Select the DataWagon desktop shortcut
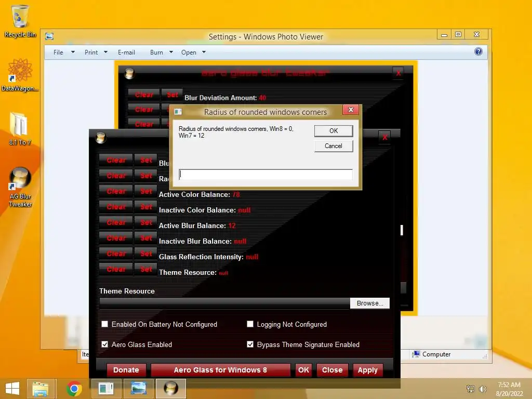Viewport: 532px width, 399px height. pos(20,75)
